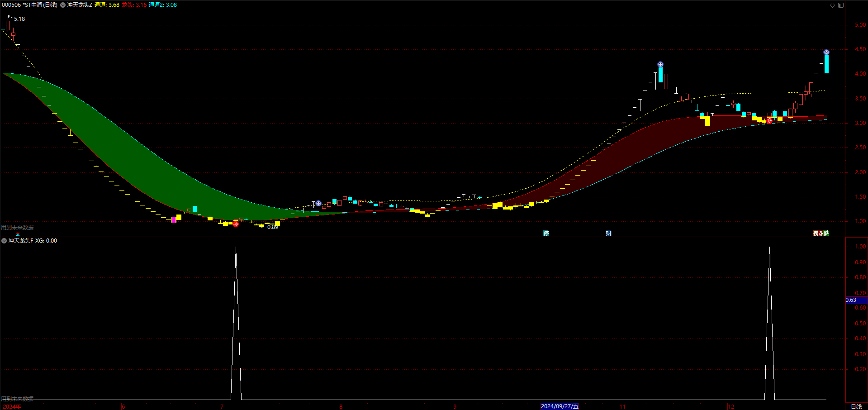Screen dimensions: 868x410
Task: Click the face icon above the November peak candle
Action: (x=660, y=64)
